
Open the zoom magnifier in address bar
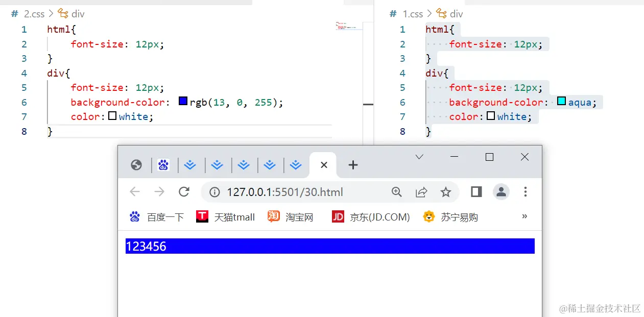tap(397, 192)
